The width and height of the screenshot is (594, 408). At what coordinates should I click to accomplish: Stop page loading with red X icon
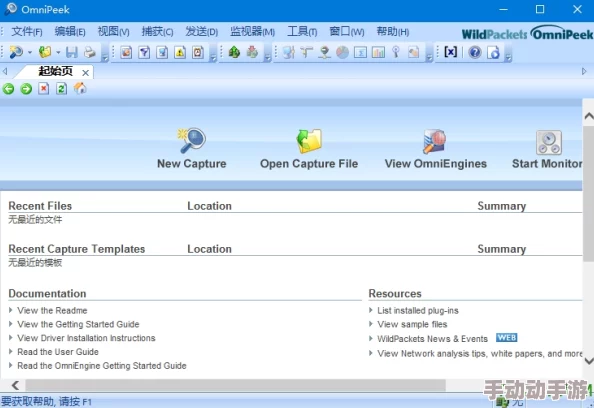click(x=44, y=89)
